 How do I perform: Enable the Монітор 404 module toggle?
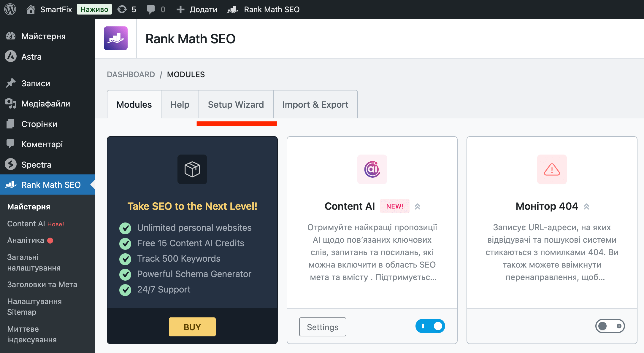(610, 326)
